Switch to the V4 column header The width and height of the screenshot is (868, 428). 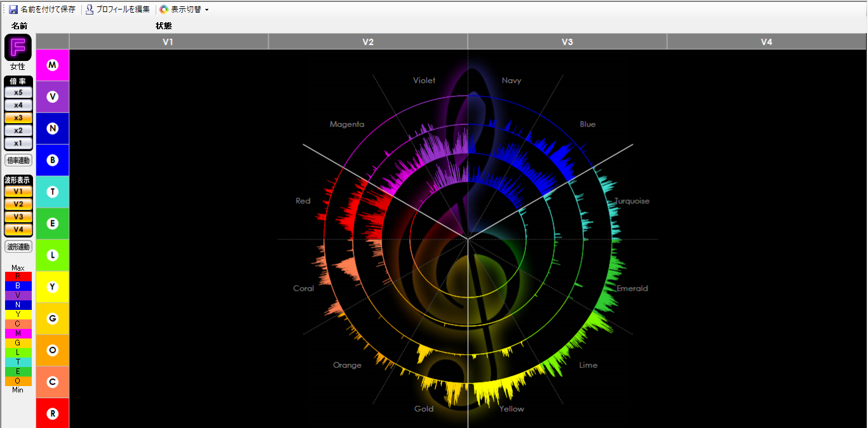[x=766, y=42]
